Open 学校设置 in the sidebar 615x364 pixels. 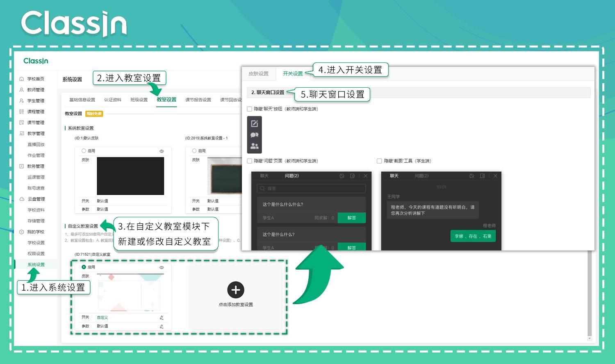click(x=36, y=243)
